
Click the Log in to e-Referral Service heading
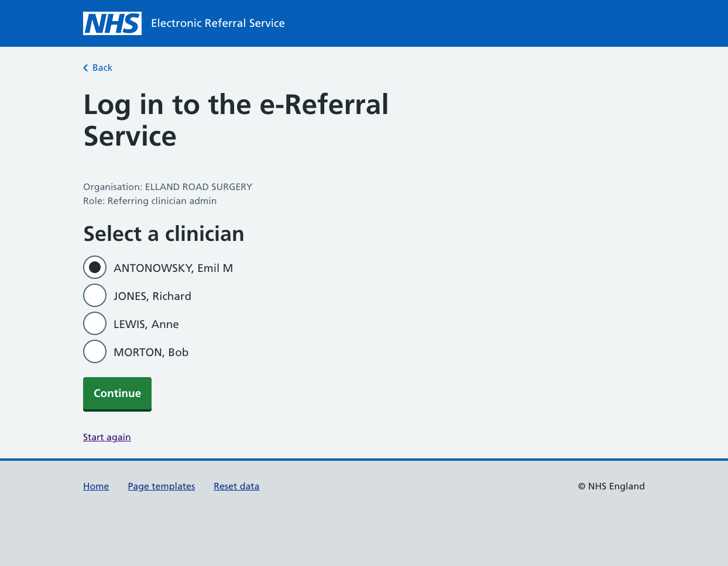point(236,120)
